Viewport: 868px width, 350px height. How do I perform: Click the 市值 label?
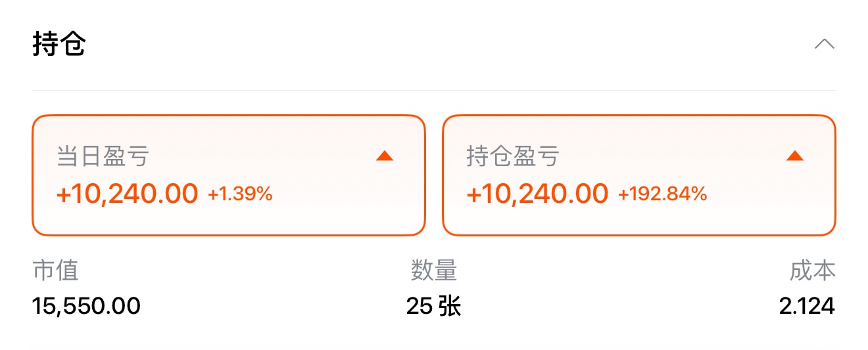click(x=55, y=271)
